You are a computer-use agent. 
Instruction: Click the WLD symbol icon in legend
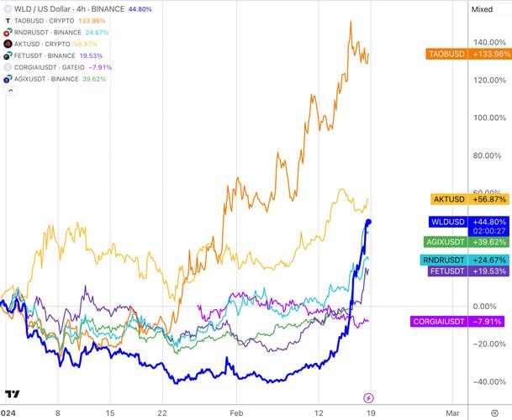coord(8,8)
